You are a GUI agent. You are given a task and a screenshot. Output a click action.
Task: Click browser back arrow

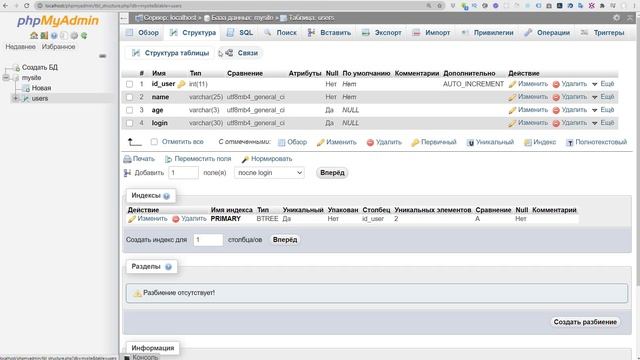click(5, 6)
